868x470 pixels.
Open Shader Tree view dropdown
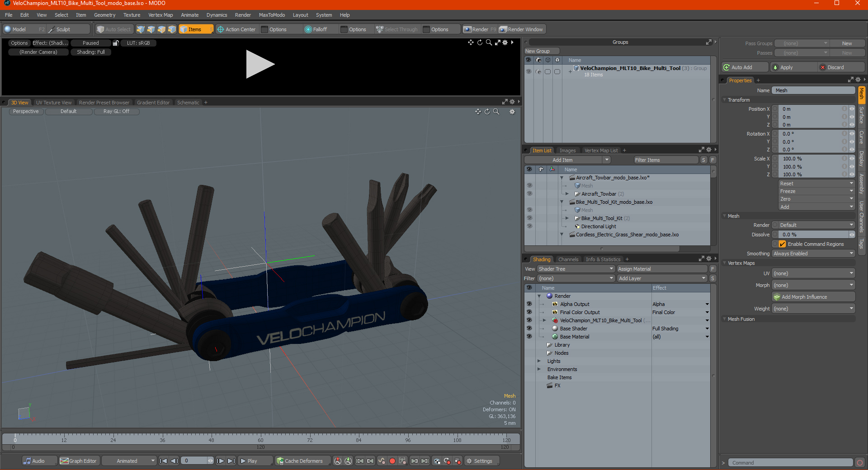576,269
